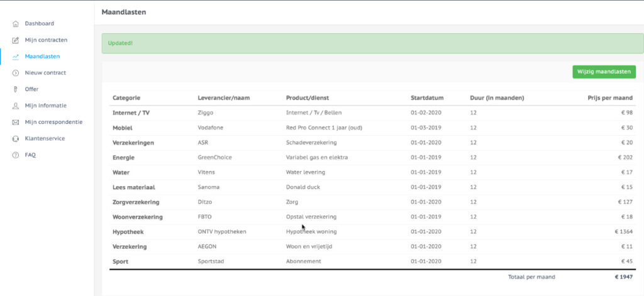Screen dimensions: 644x296
Task: Click the AEGON supplier cell
Action: pyautogui.click(x=207, y=247)
